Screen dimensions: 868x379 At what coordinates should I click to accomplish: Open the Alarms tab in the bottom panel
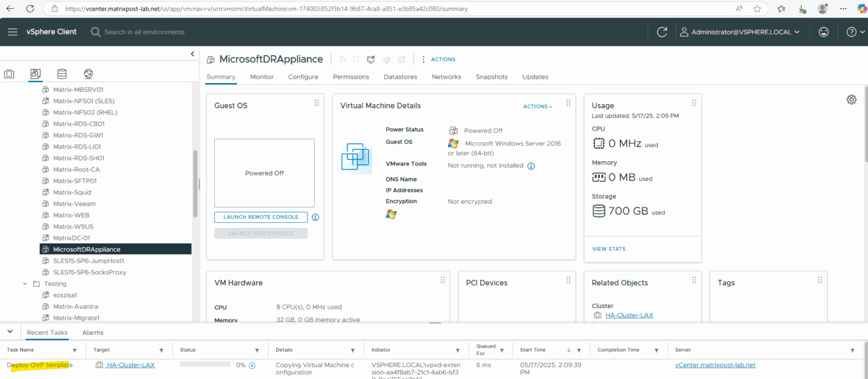[x=92, y=332]
